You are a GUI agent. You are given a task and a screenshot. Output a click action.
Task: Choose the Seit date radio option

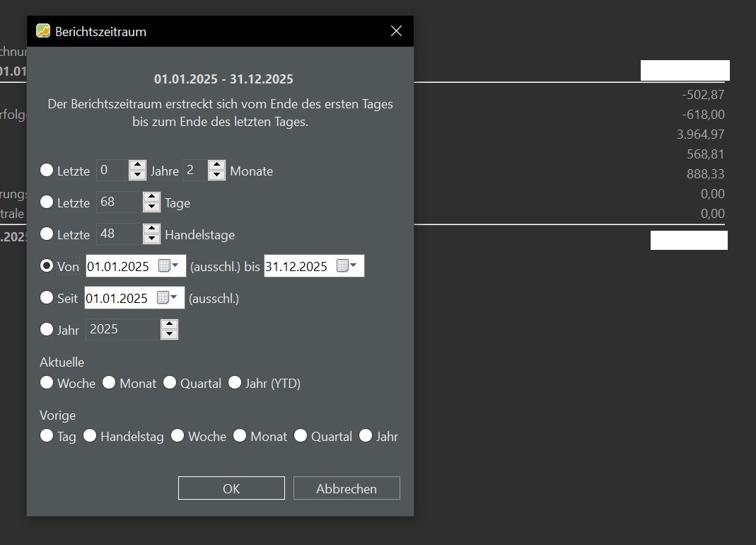46,297
